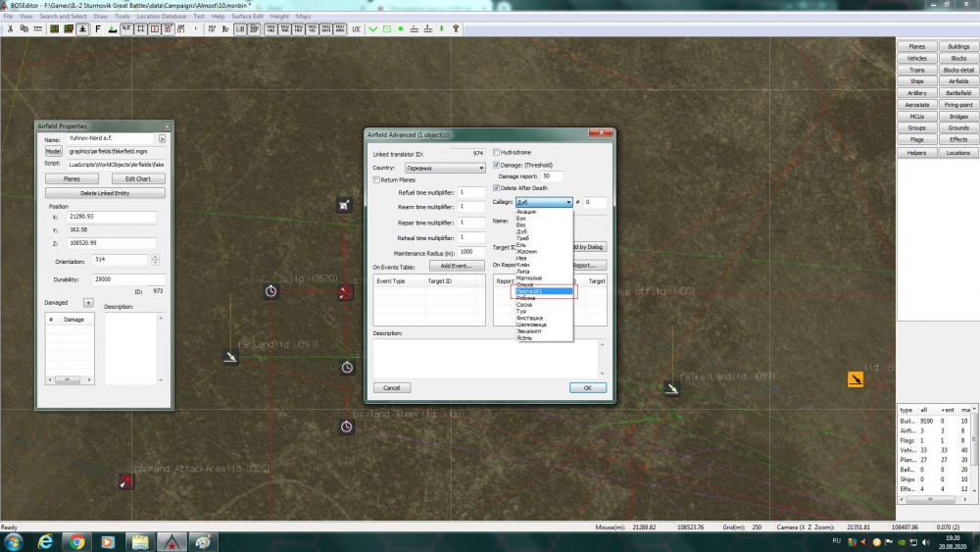
Task: Click the Damaged table horizontal scrollbar
Action: click(x=69, y=379)
